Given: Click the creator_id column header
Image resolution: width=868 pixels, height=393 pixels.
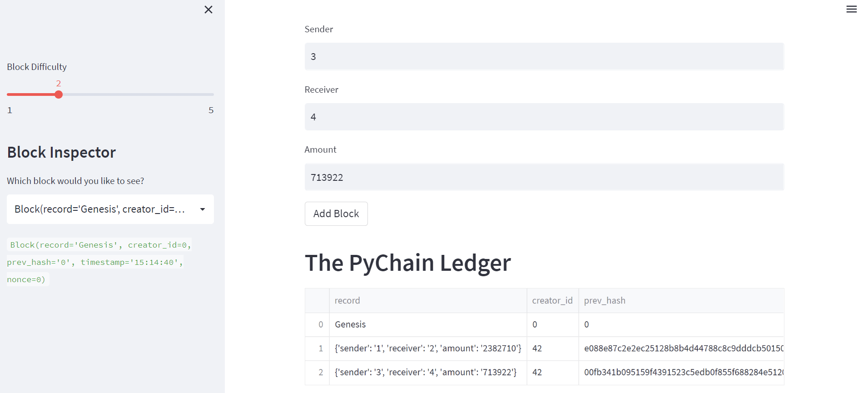Looking at the screenshot, I should coord(552,300).
